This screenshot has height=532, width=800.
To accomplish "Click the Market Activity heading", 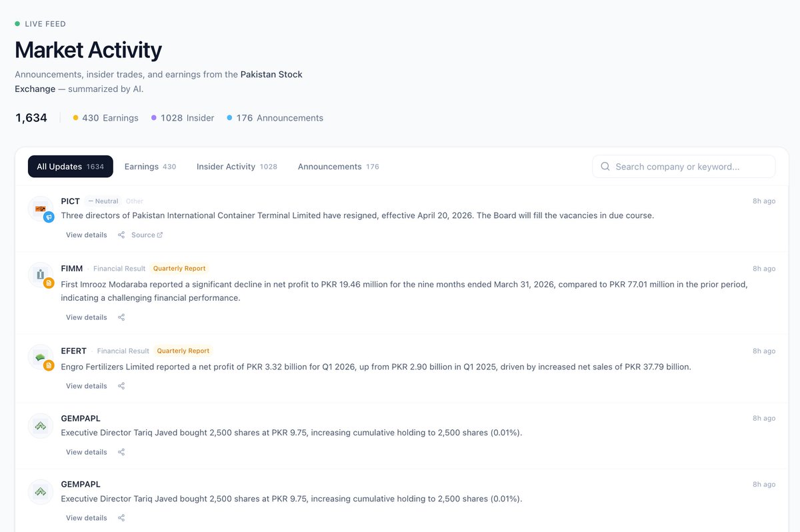I will 88,50.
